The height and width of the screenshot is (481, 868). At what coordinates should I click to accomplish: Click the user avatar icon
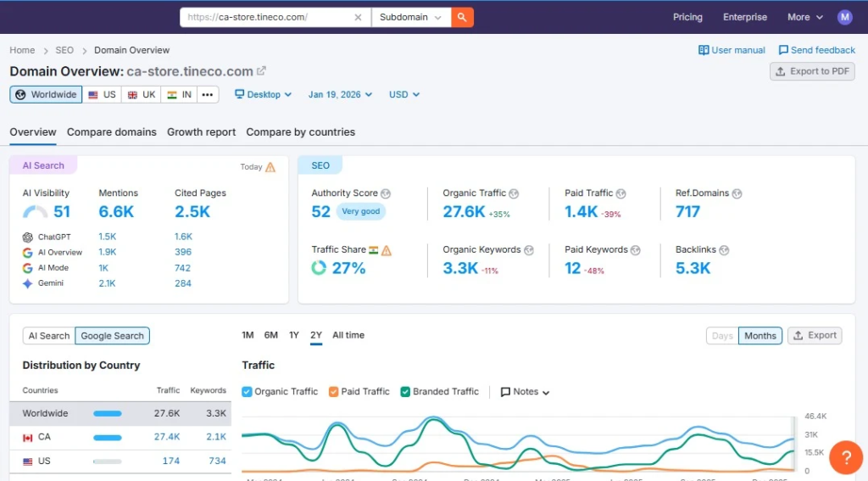(x=844, y=17)
